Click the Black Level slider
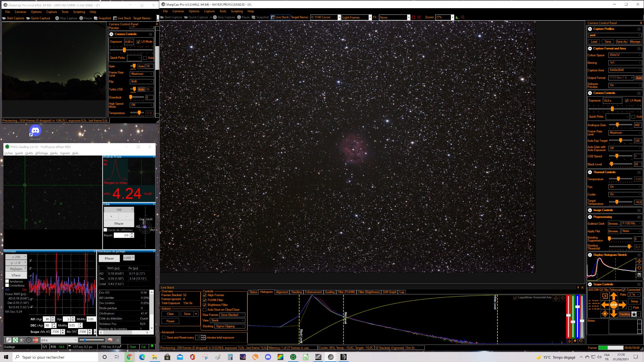 [x=620, y=164]
